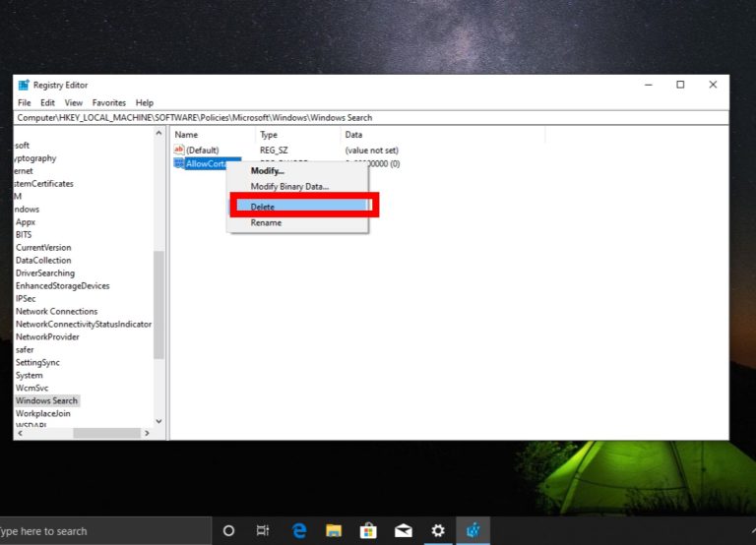Close the Registry Editor window
The width and height of the screenshot is (756, 545).
pos(713,85)
